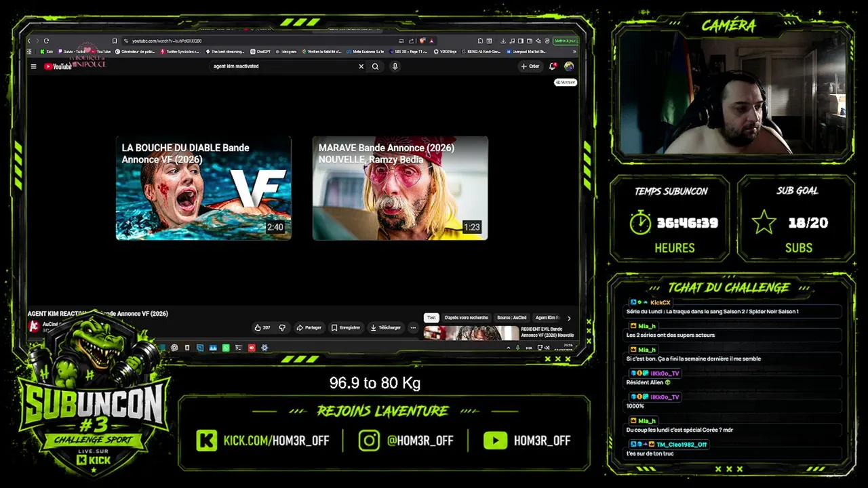Show hidden system tray icons chevron
The height and width of the screenshot is (488, 868).
click(x=509, y=348)
